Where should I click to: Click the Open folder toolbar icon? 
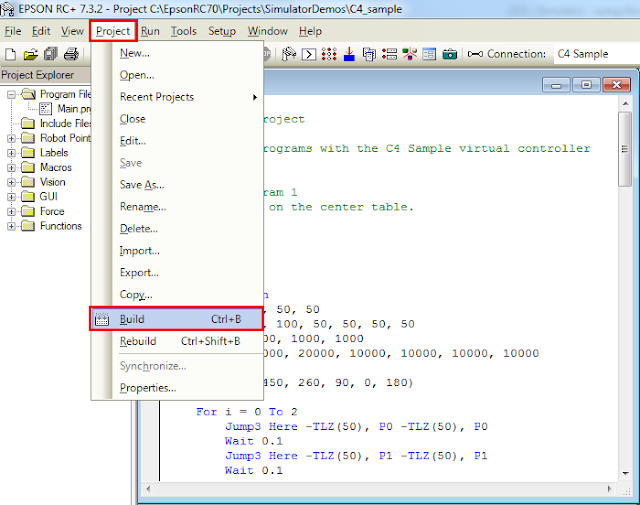31,54
